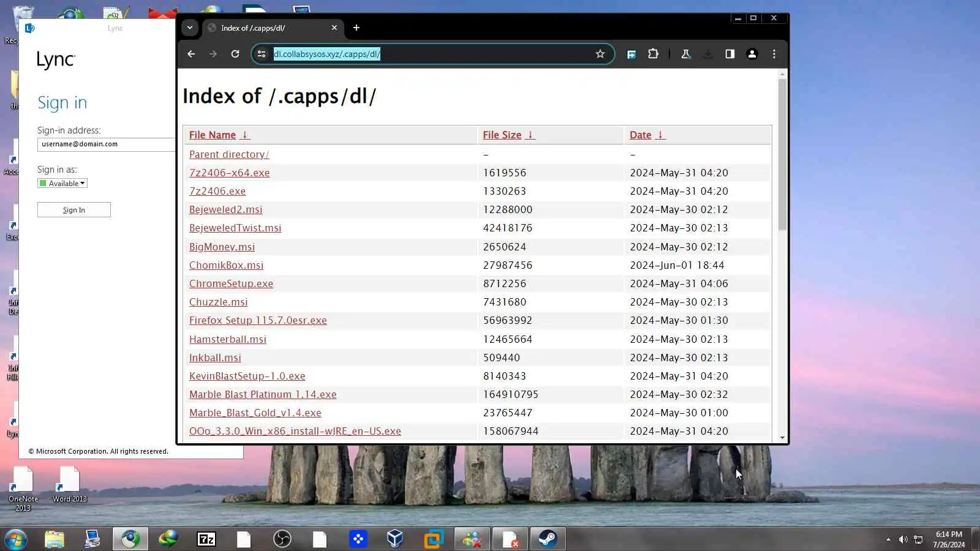Image resolution: width=980 pixels, height=551 pixels.
Task: Click the Marble_Blast_Gold_v1.4.exe link
Action: [255, 413]
